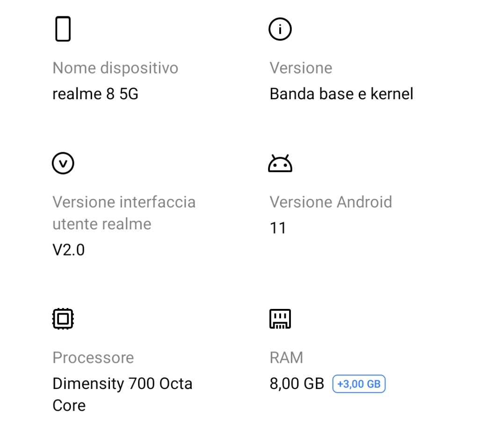The image size is (479, 448).
Task: Click the processor chip icon
Action: (x=63, y=319)
